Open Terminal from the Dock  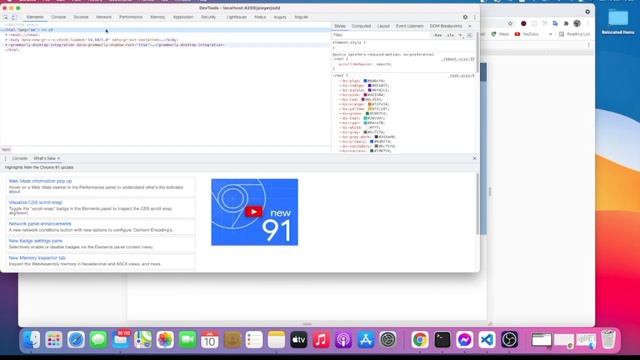(x=442, y=340)
